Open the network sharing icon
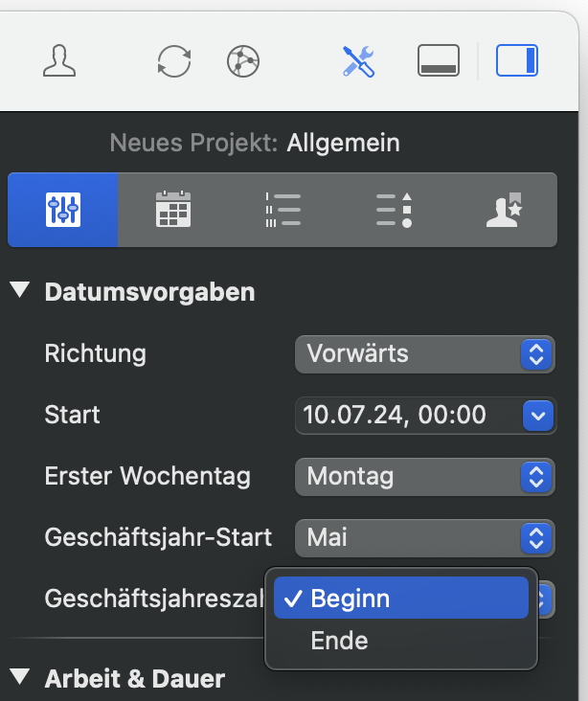This screenshot has height=701, width=588. coord(243,61)
